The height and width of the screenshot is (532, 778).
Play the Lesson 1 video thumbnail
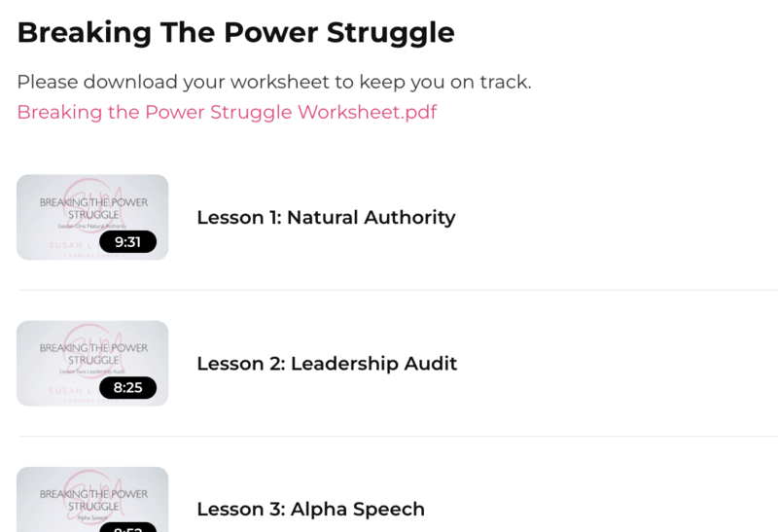[x=92, y=217]
